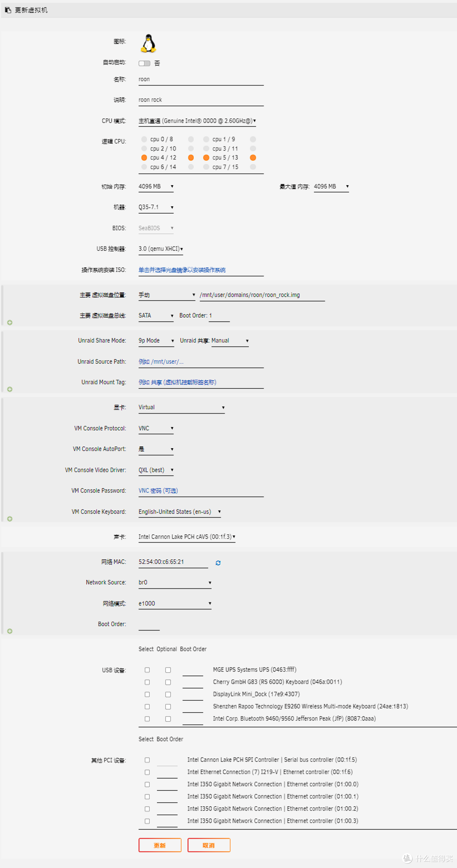
Task: Click the OS install ISO field
Action: (201, 270)
